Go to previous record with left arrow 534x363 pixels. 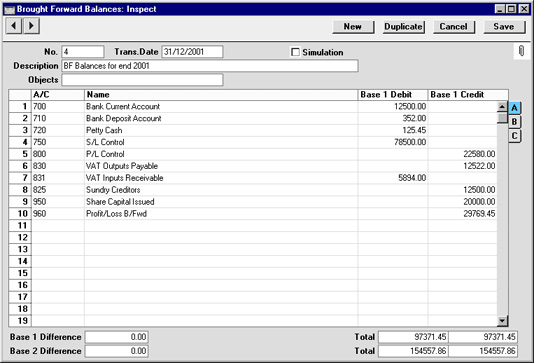(14, 26)
